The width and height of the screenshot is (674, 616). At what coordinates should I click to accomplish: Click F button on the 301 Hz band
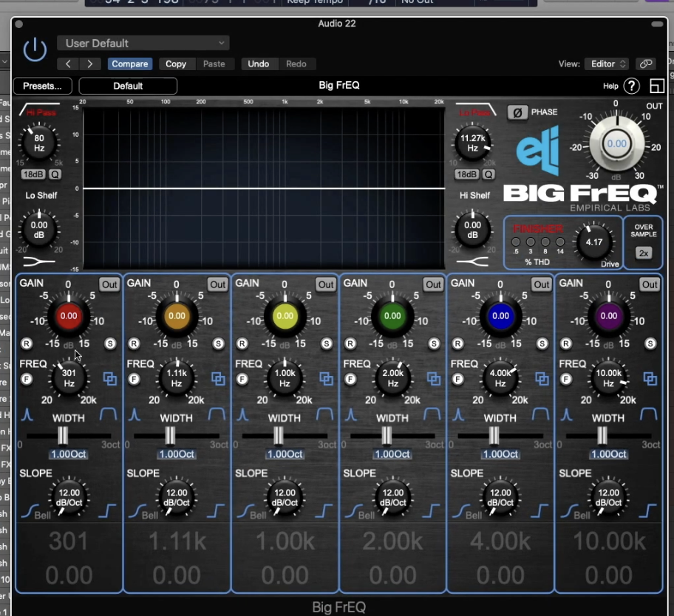pos(27,380)
